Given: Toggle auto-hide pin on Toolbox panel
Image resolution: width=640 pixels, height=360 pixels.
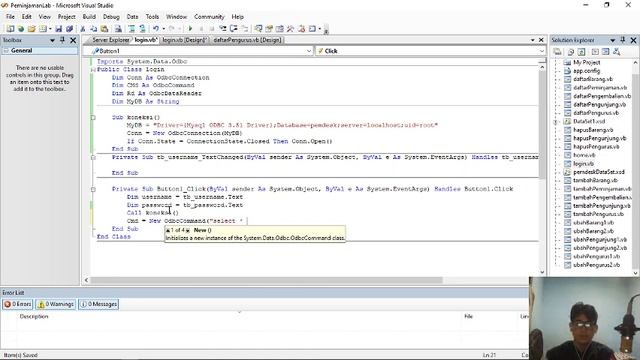Looking at the screenshot, I should 62,40.
